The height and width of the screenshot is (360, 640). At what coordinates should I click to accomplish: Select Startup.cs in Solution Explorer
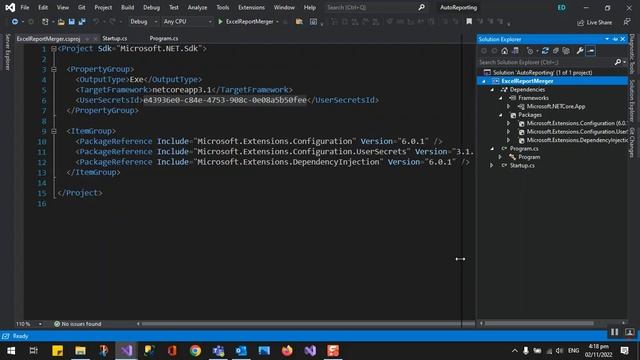point(522,165)
